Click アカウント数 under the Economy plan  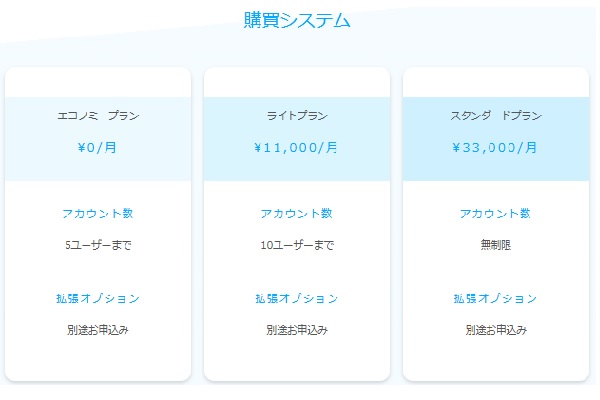[98, 213]
